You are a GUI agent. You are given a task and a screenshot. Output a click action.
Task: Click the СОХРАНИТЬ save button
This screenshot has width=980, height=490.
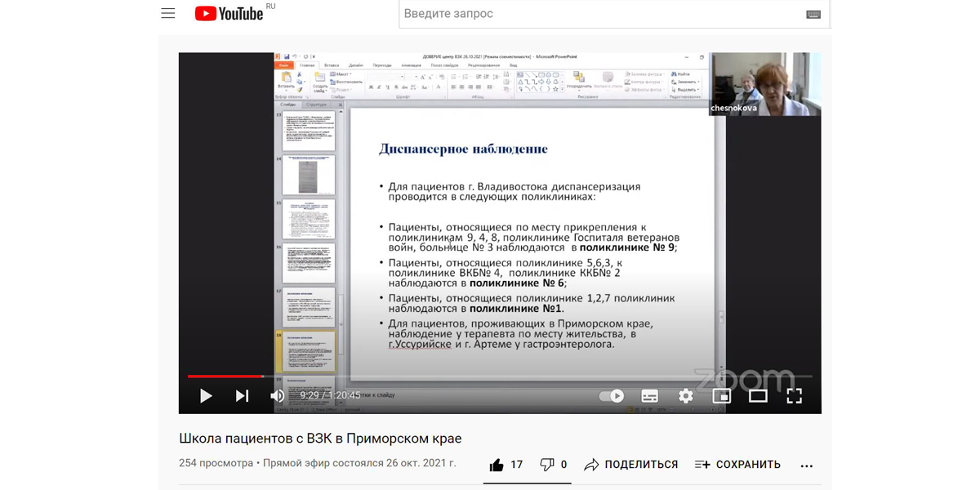(737, 465)
